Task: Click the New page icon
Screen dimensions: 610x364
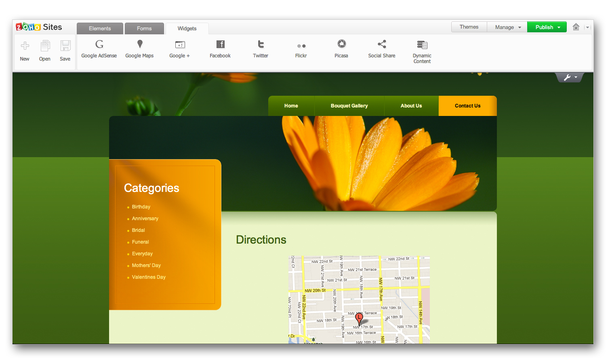Action: 25,46
